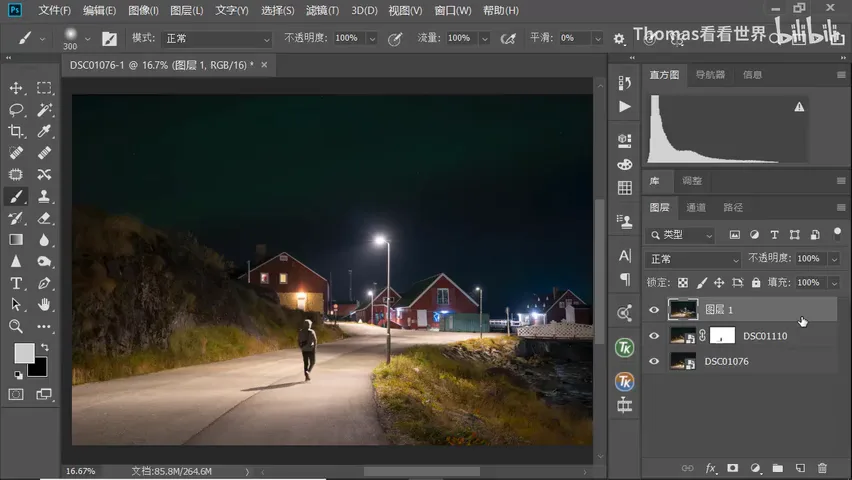Screen dimensions: 852x480
Task: Toggle lock position
Action: click(719, 283)
